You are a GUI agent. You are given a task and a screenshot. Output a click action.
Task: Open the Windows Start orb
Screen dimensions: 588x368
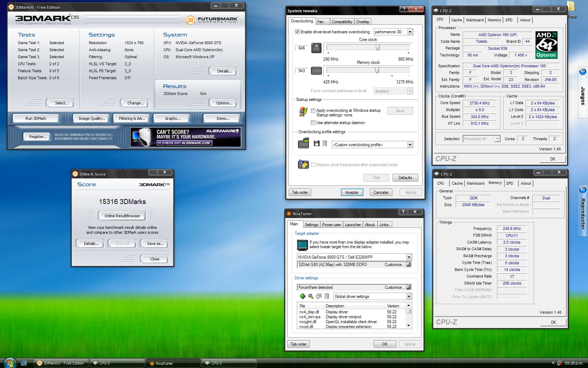tap(10, 363)
